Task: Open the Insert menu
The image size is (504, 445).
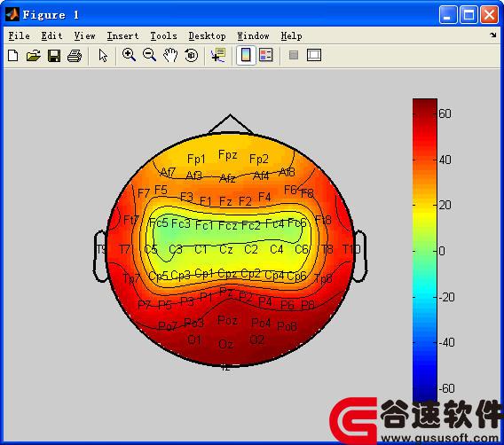Action: pyautogui.click(x=122, y=36)
